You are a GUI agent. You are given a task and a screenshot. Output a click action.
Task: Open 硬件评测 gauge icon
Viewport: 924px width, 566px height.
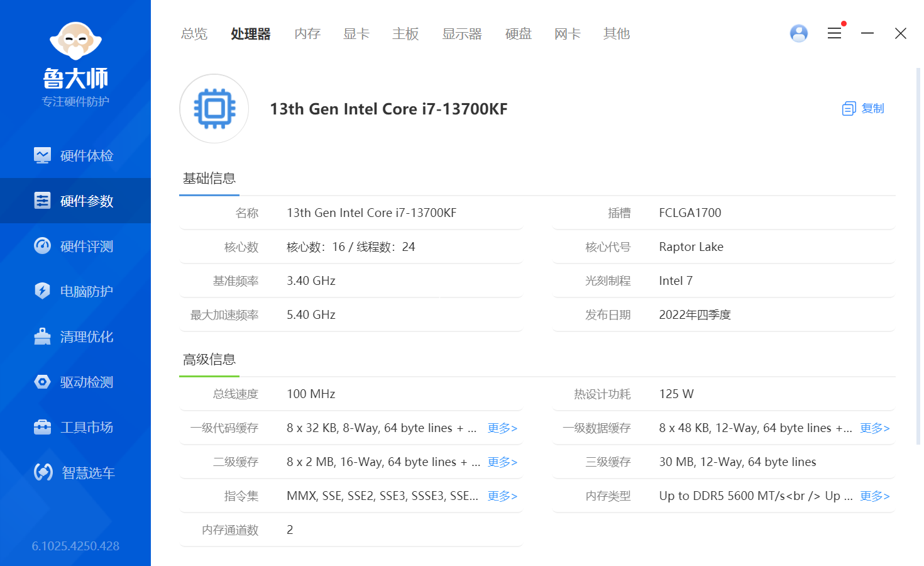(x=42, y=246)
